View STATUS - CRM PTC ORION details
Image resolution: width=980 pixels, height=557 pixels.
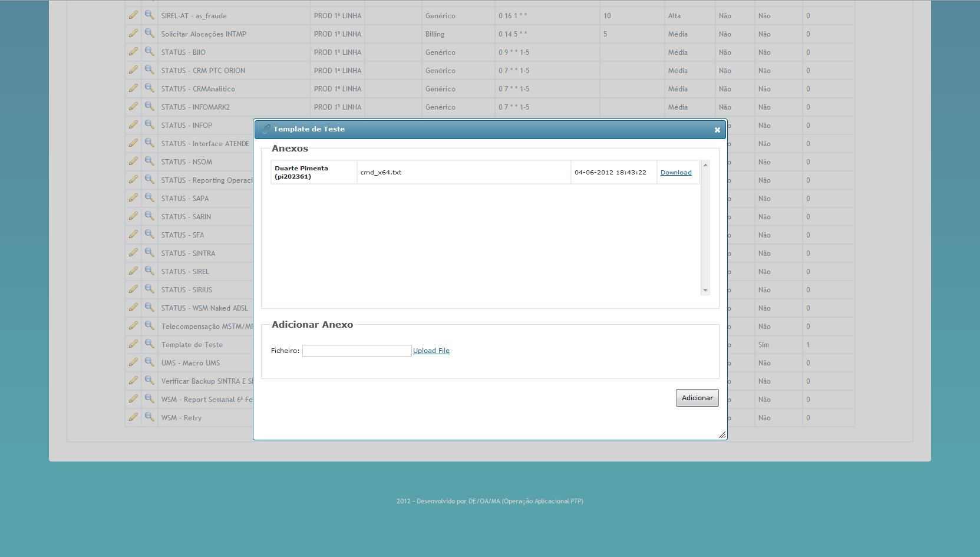click(150, 70)
